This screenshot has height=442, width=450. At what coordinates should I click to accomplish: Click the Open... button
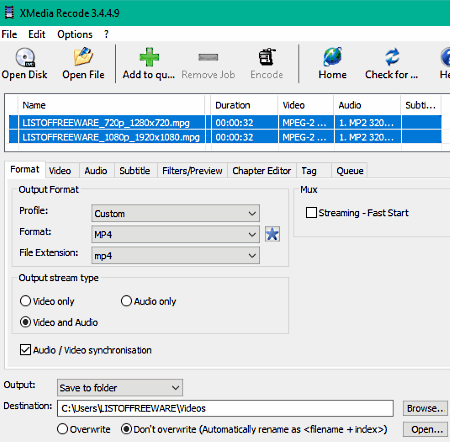coord(425,429)
